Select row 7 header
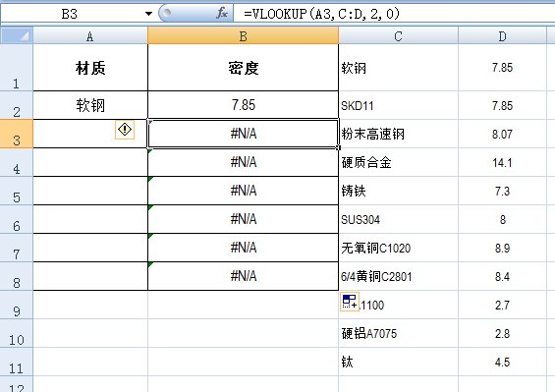The height and width of the screenshot is (392, 555). tap(17, 248)
